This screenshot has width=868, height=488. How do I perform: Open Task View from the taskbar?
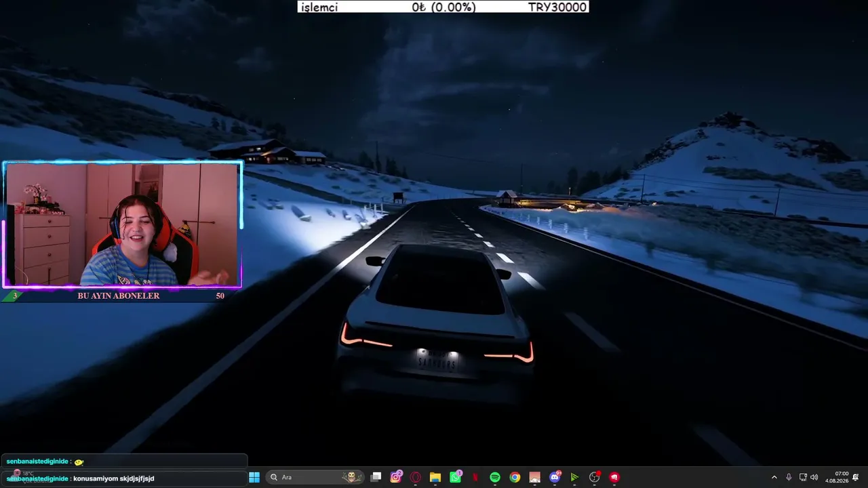point(376,477)
